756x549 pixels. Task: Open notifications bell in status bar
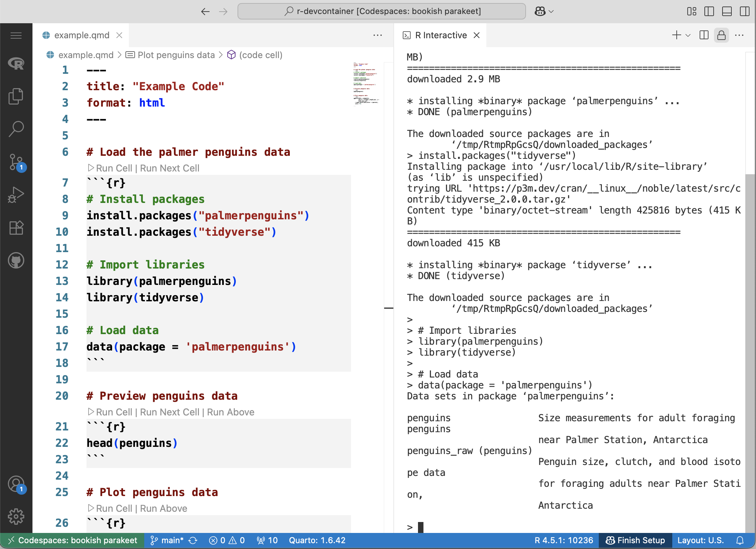coord(740,540)
